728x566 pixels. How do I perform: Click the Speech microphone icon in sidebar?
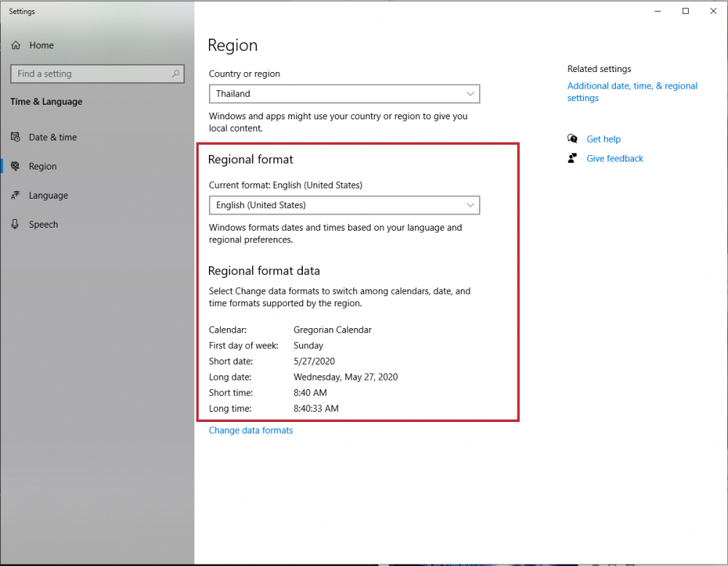tap(16, 224)
